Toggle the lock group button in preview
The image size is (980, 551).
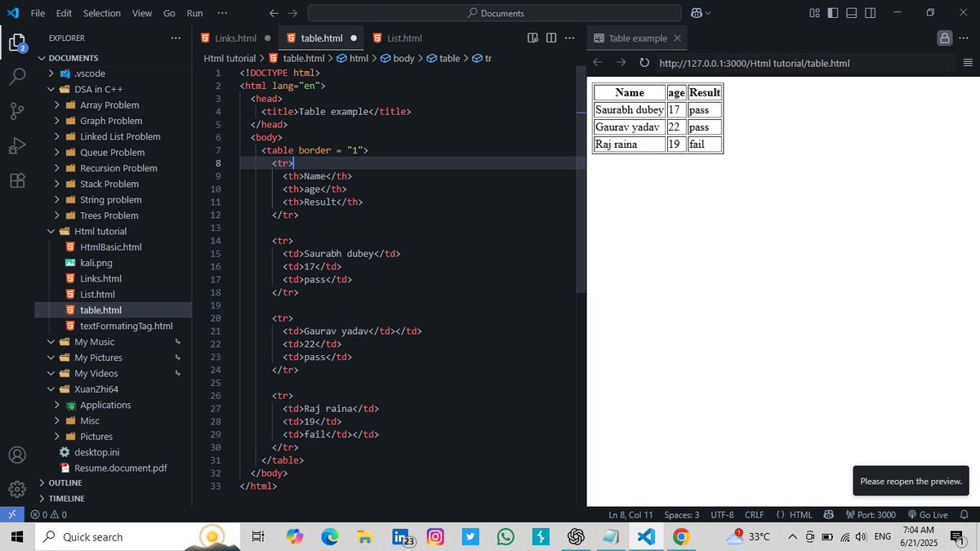pyautogui.click(x=945, y=38)
